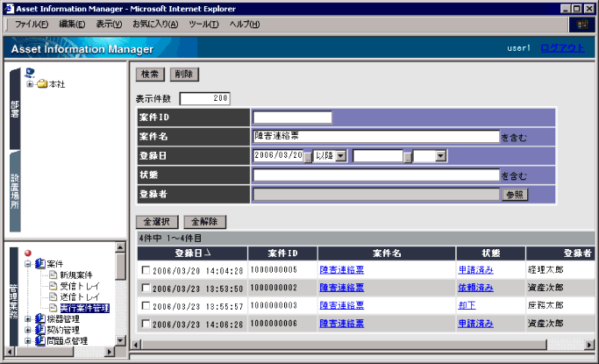The image size is (599, 364).
Task: Click the 検索 button
Action: [x=150, y=74]
